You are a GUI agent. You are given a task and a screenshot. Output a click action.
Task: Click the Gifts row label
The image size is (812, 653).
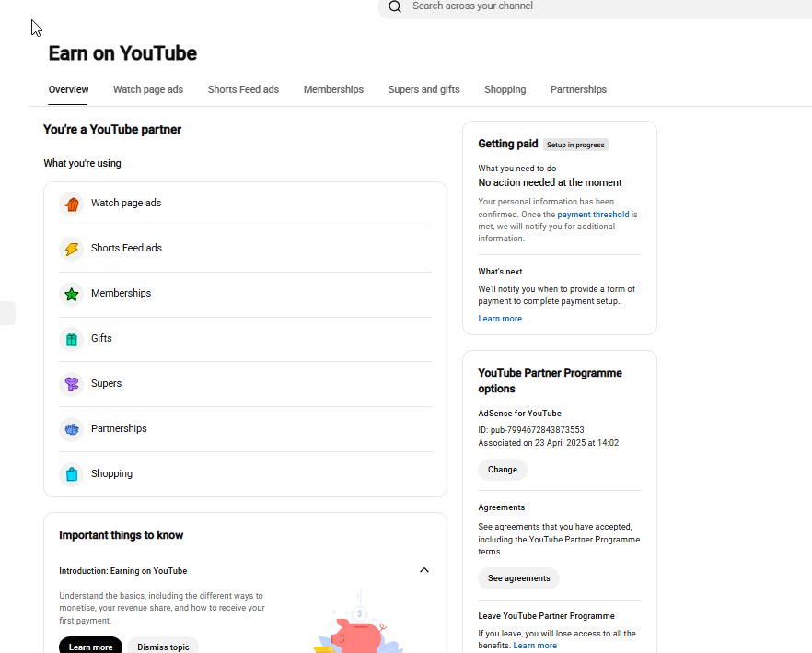(x=101, y=338)
